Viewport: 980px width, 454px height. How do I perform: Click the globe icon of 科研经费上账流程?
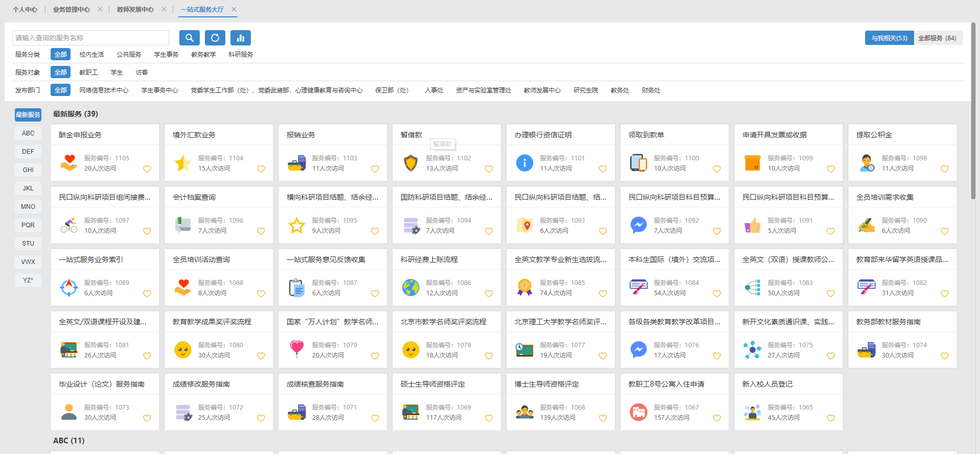pos(411,288)
